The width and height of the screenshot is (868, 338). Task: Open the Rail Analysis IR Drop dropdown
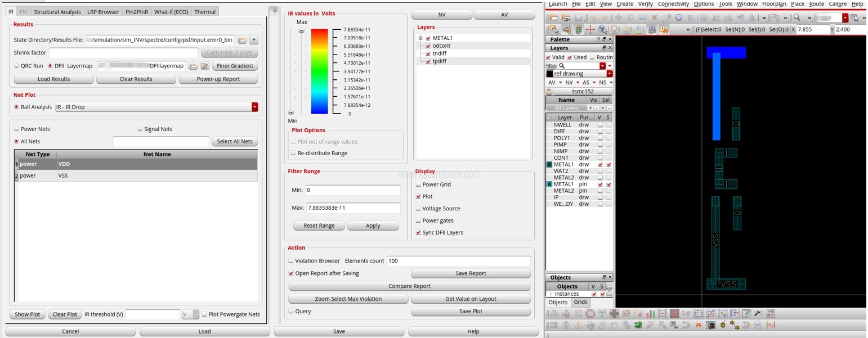point(254,107)
